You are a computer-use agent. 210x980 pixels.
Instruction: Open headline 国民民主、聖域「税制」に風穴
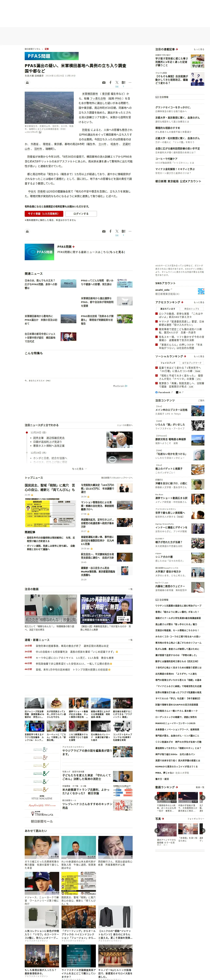pyautogui.click(x=50, y=487)
